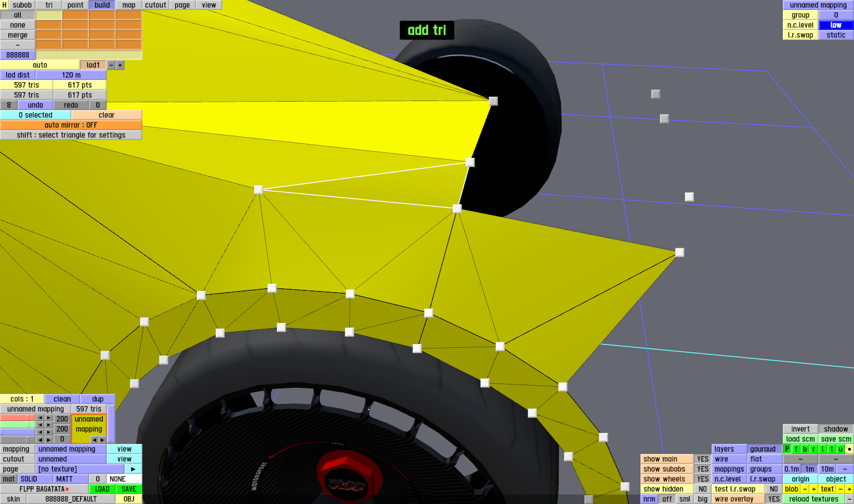Image resolution: width=854 pixels, height=504 pixels.
Task: Toggle auto mirror OFF
Action: click(71, 125)
